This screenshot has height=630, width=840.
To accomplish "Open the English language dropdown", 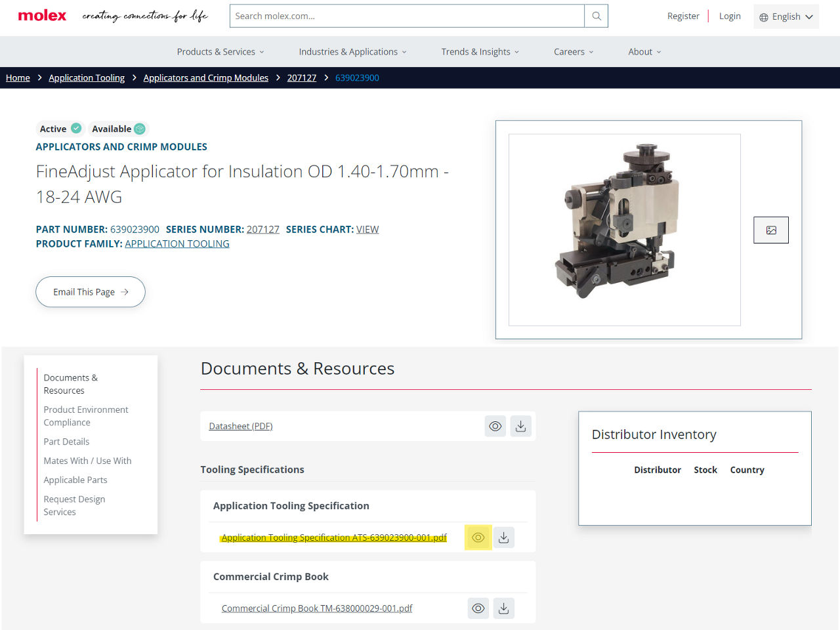I will coord(786,16).
